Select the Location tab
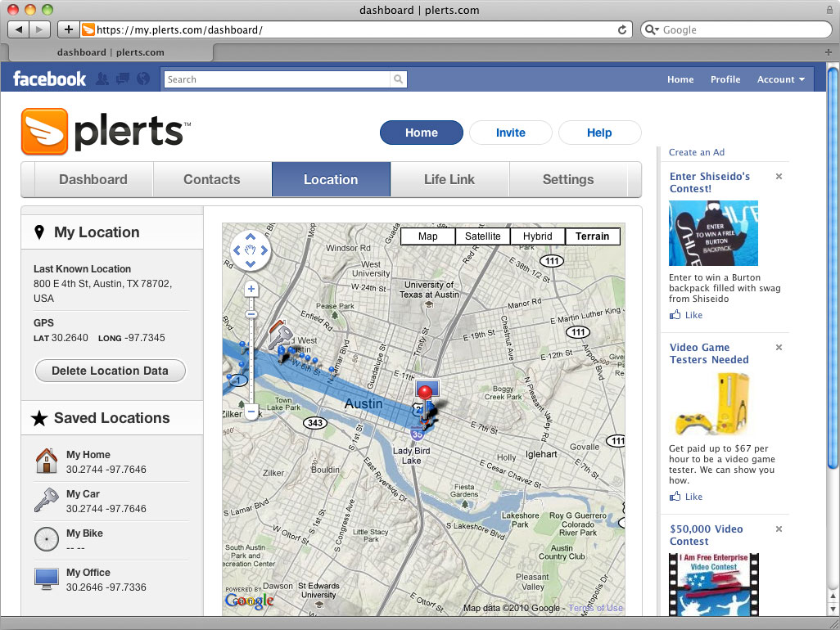Image resolution: width=840 pixels, height=630 pixels. pos(331,179)
